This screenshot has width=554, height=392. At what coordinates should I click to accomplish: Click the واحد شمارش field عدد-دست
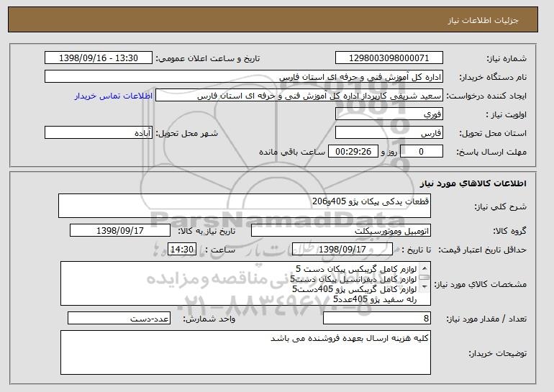click(119, 318)
